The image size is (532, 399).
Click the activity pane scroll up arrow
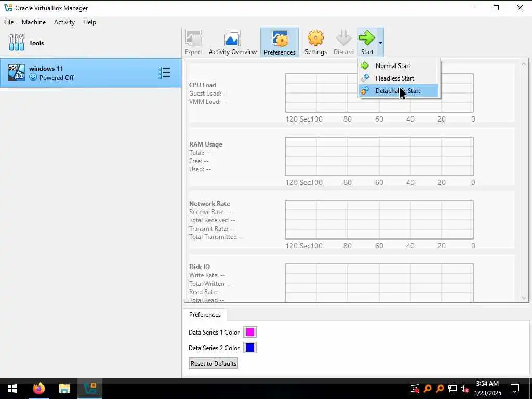coord(524,64)
